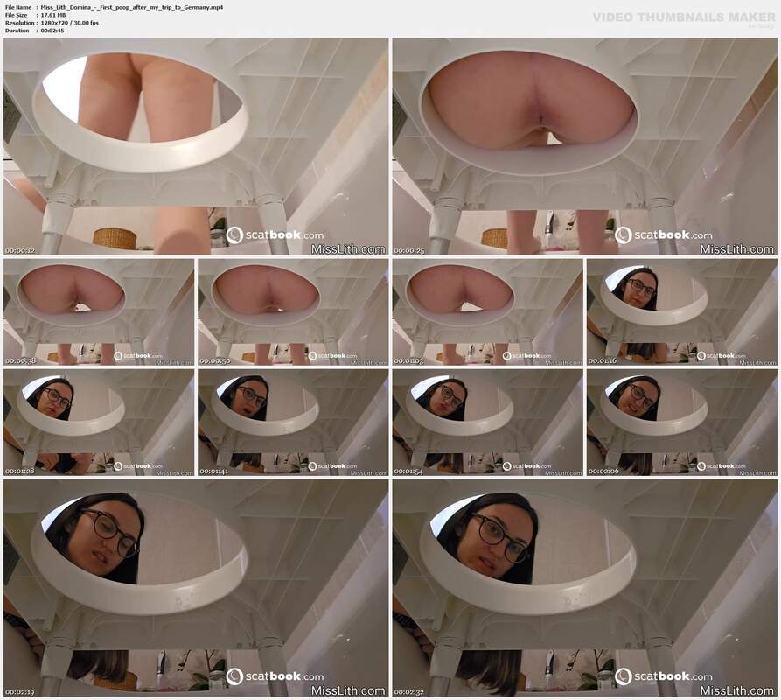The height and width of the screenshot is (700, 781).
Task: Open the thumbnail stamped 00:00:38
Action: click(99, 311)
